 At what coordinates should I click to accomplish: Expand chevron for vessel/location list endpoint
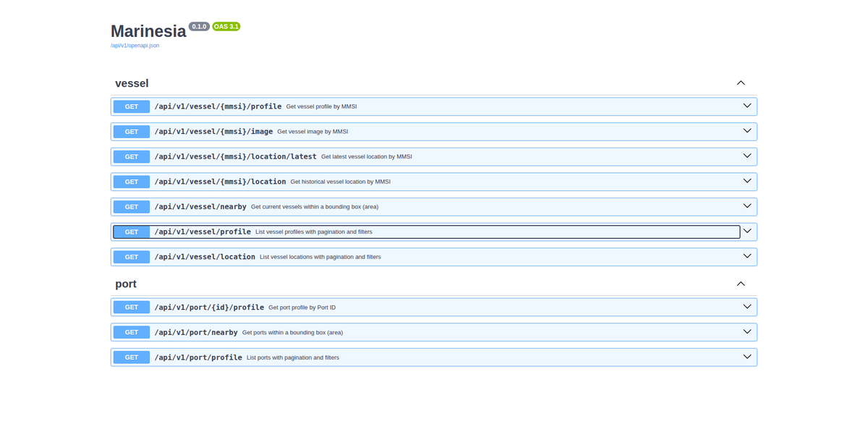(747, 256)
